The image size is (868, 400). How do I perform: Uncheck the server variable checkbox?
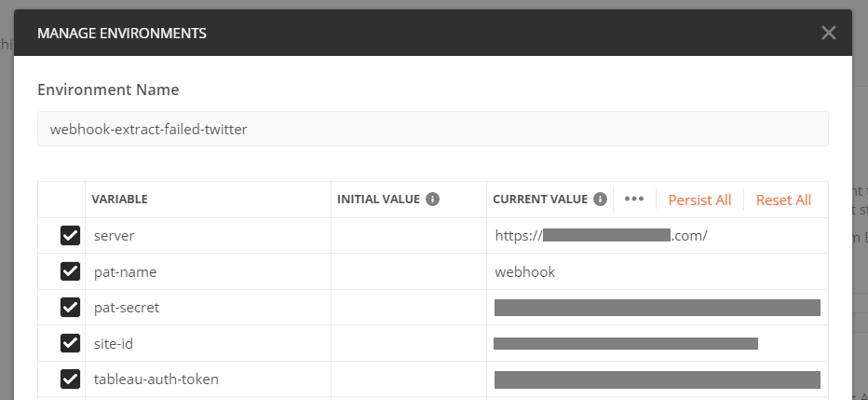70,236
